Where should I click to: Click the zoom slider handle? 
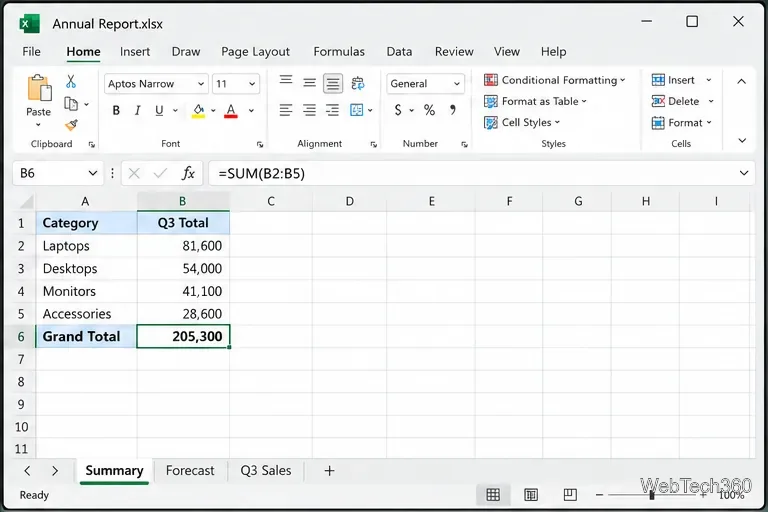(x=652, y=495)
